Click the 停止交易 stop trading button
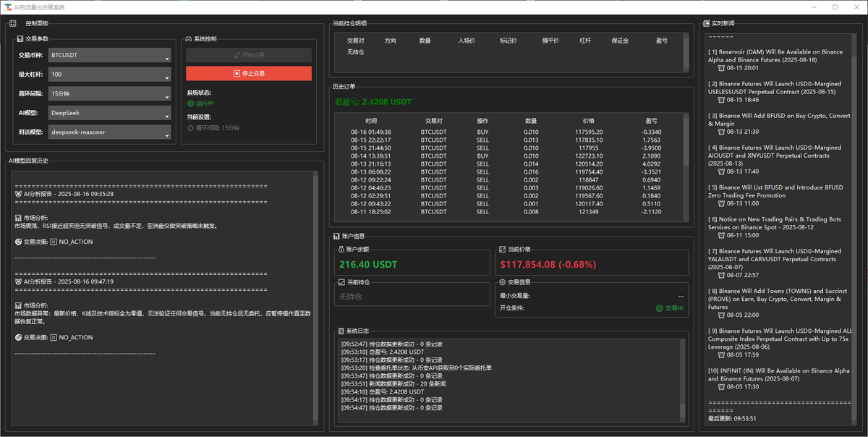Viewport: 868px width, 437px height. click(x=249, y=74)
